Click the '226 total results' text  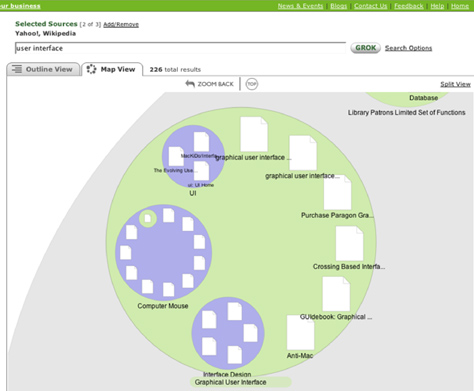pyautogui.click(x=175, y=69)
